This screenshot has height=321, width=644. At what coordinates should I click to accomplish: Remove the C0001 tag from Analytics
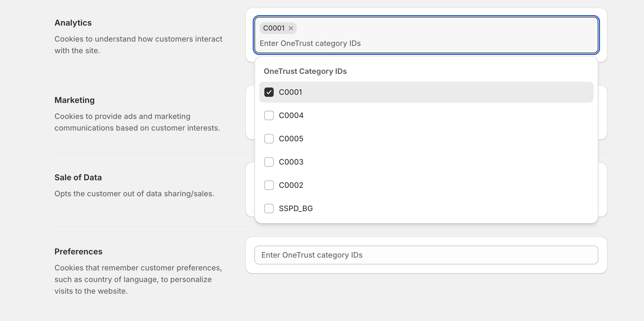(291, 28)
